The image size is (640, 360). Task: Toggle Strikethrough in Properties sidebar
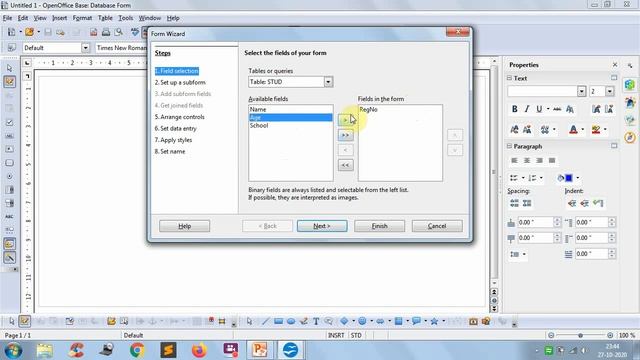pos(557,109)
